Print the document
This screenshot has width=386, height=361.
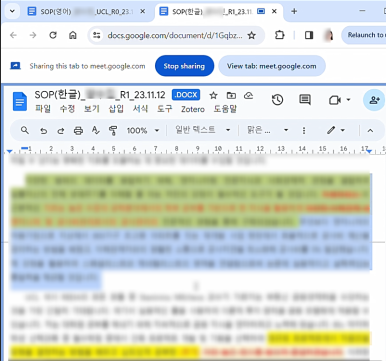pos(78,131)
